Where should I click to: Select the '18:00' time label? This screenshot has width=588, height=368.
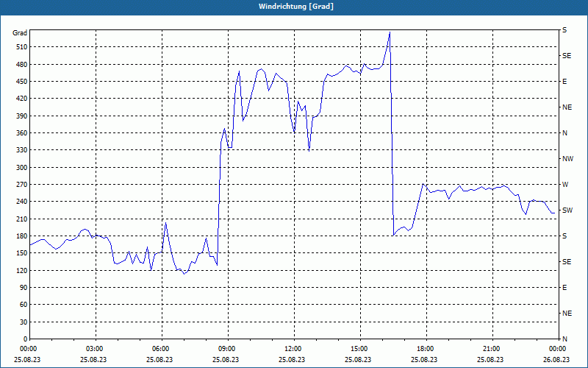tap(425, 348)
